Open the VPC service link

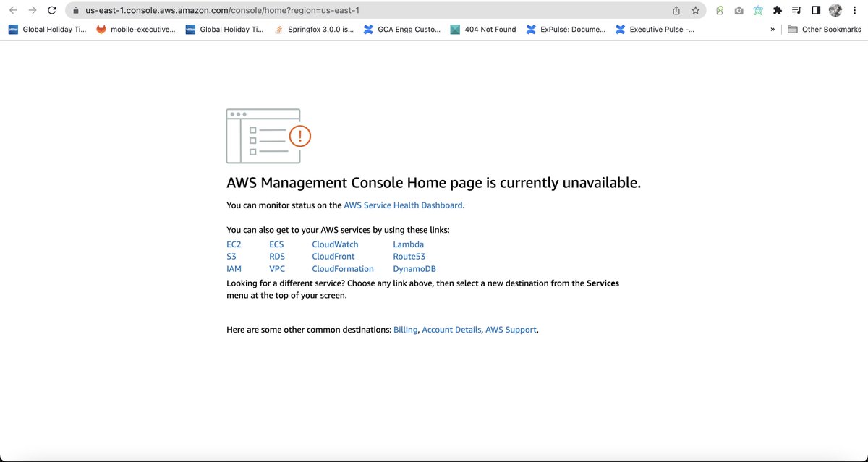[x=277, y=268]
